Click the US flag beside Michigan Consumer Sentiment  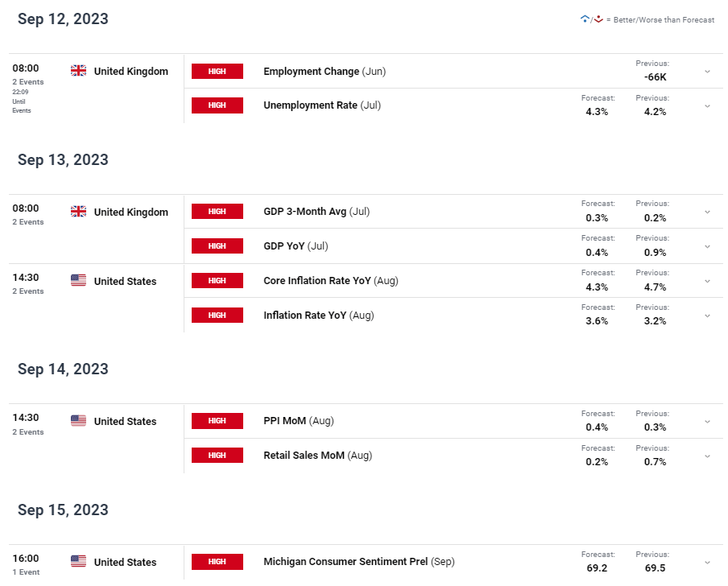(x=78, y=561)
